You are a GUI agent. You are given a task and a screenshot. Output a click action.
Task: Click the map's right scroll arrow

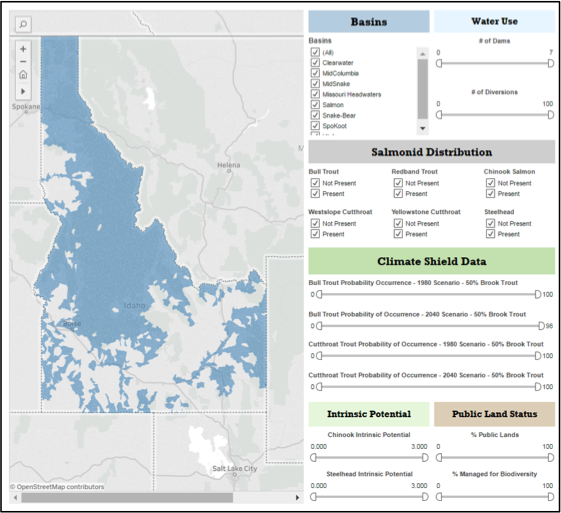[x=297, y=498]
